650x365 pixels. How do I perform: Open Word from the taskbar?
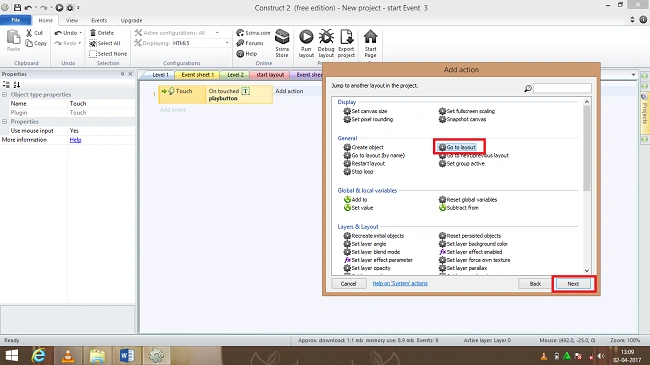pos(127,355)
